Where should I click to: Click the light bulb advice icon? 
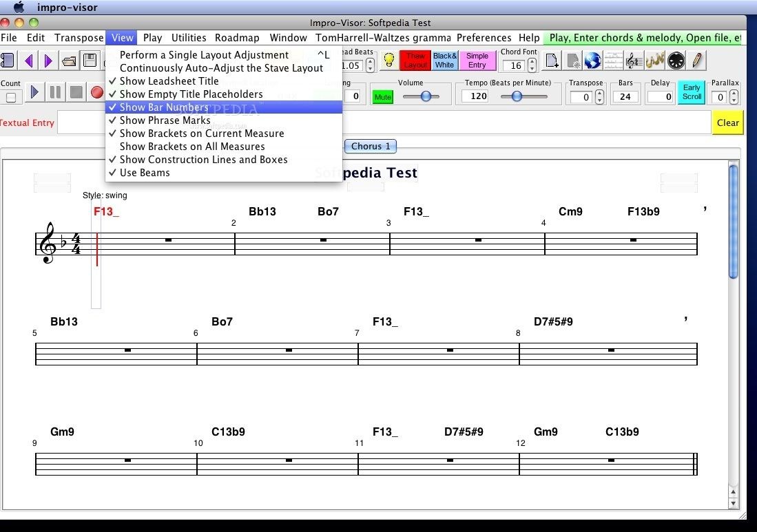(x=388, y=61)
